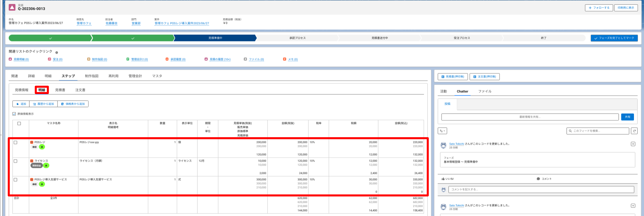The width and height of the screenshot is (644, 216).
Task: Check the POSレジ row checkbox
Action: (16, 142)
